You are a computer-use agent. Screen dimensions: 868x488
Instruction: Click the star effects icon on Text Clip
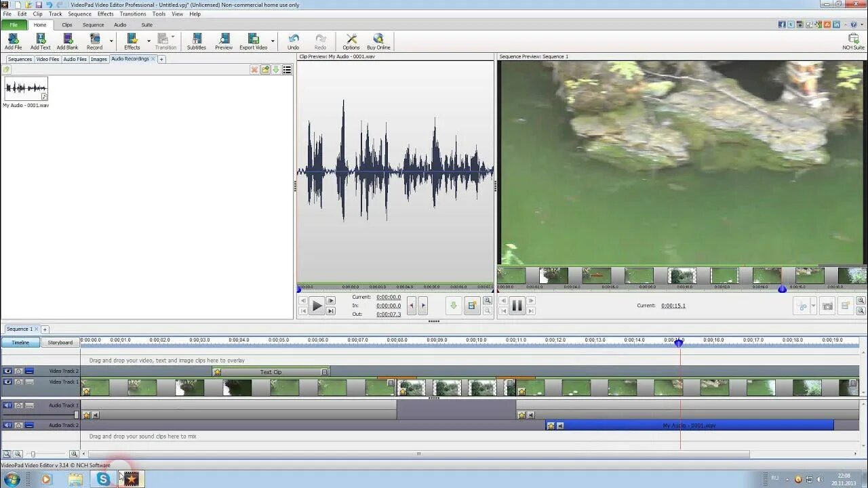point(217,371)
